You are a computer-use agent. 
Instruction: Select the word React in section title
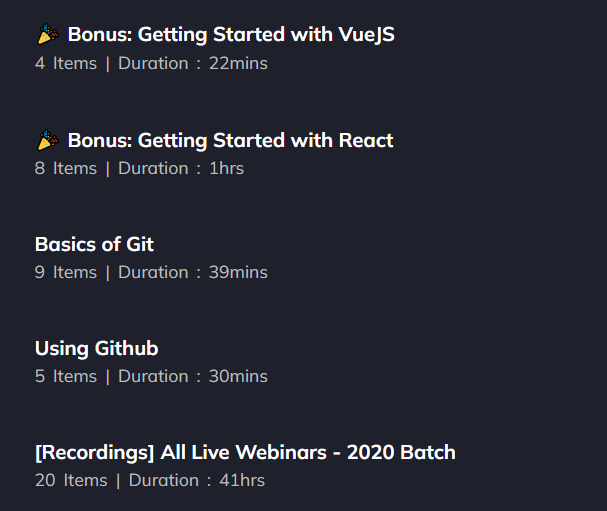[x=366, y=140]
